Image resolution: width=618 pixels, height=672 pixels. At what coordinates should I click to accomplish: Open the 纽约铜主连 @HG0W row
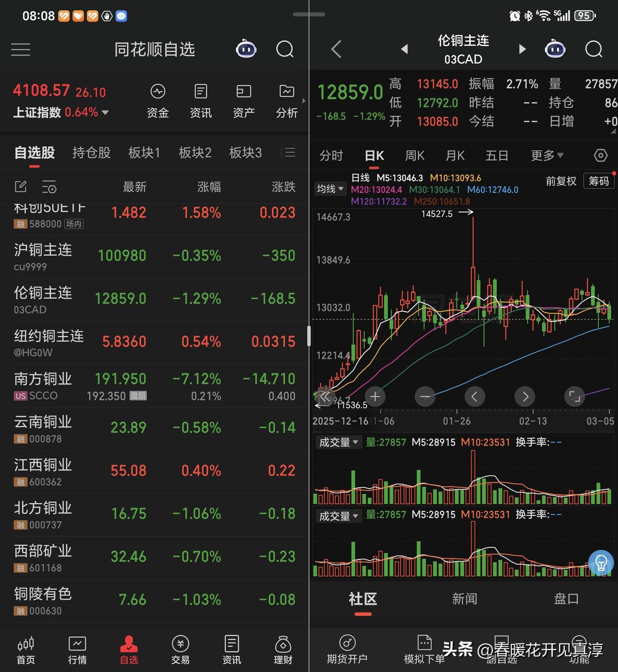coord(154,343)
